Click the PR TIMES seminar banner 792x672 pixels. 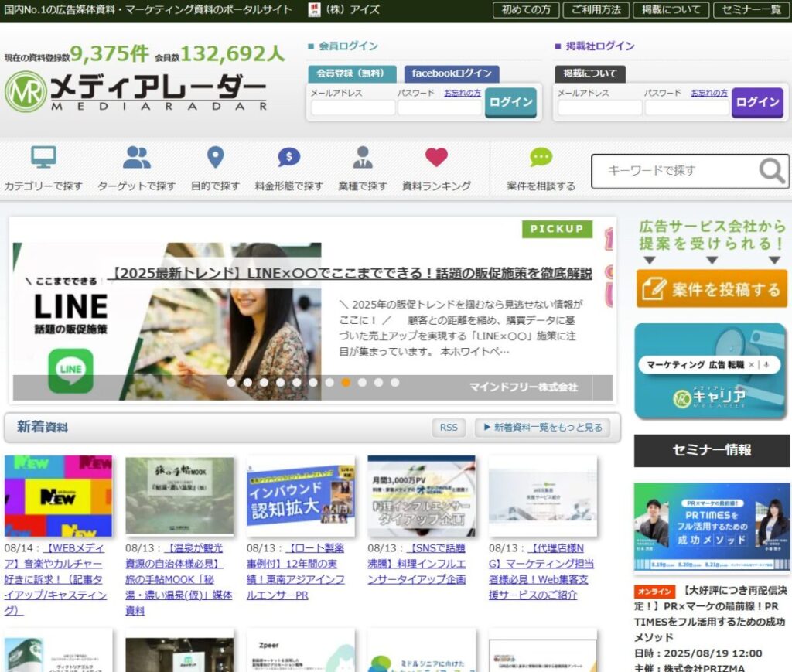712,527
